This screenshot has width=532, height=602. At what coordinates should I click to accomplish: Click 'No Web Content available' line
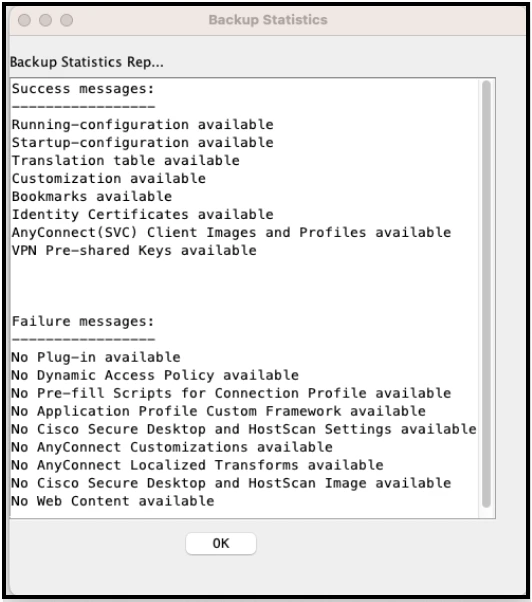click(x=113, y=501)
